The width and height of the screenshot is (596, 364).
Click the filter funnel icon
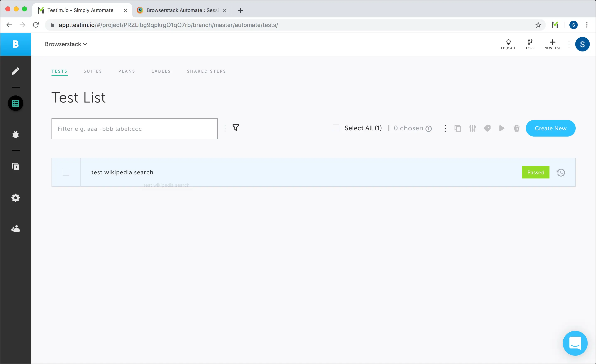tap(235, 127)
